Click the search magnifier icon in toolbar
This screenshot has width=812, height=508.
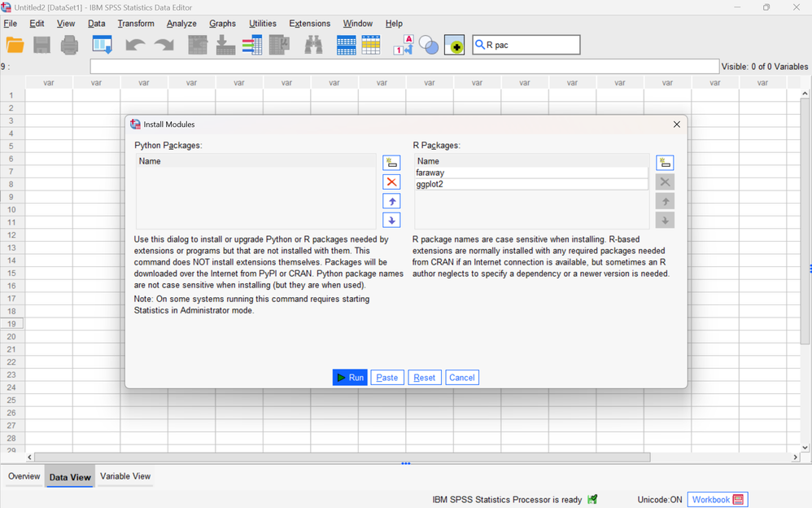pos(479,45)
